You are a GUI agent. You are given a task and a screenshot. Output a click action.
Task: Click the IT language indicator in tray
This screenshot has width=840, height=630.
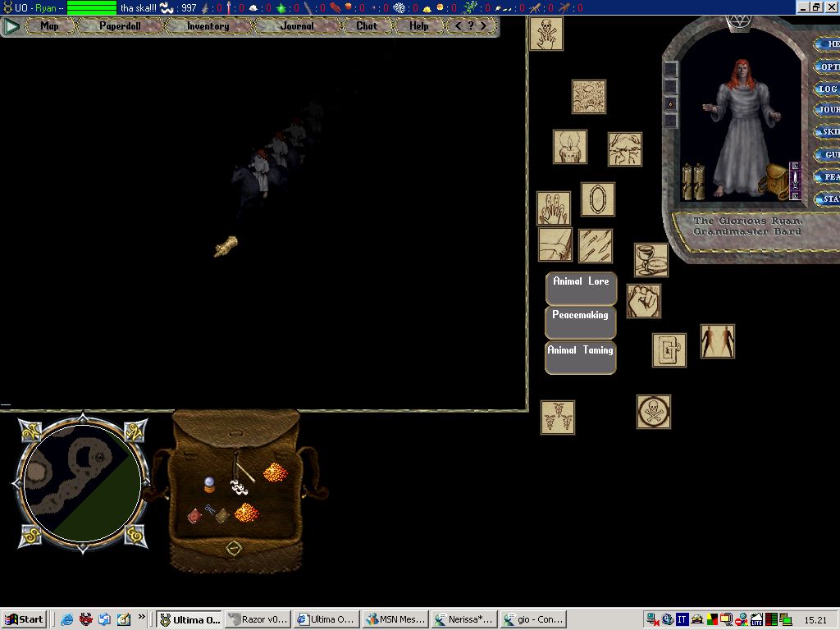click(682, 620)
